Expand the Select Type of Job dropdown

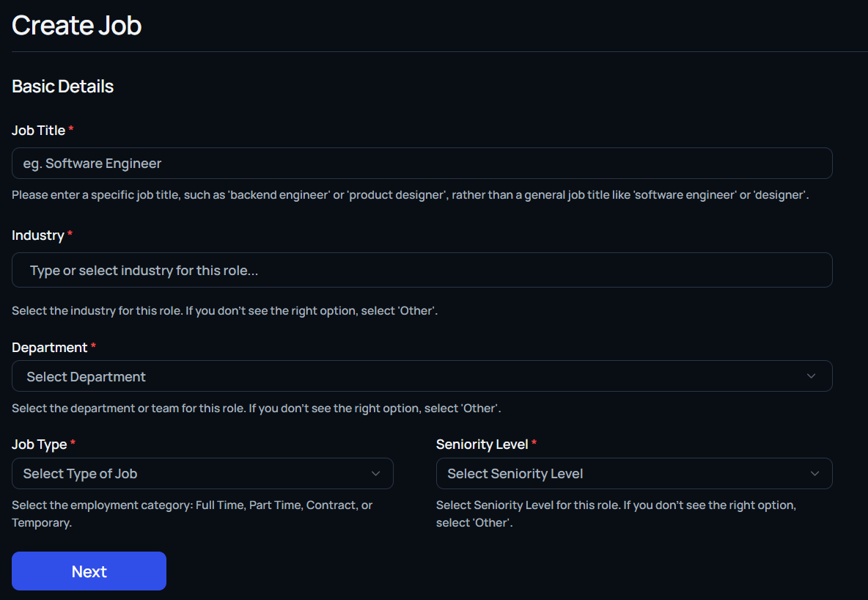coord(202,474)
